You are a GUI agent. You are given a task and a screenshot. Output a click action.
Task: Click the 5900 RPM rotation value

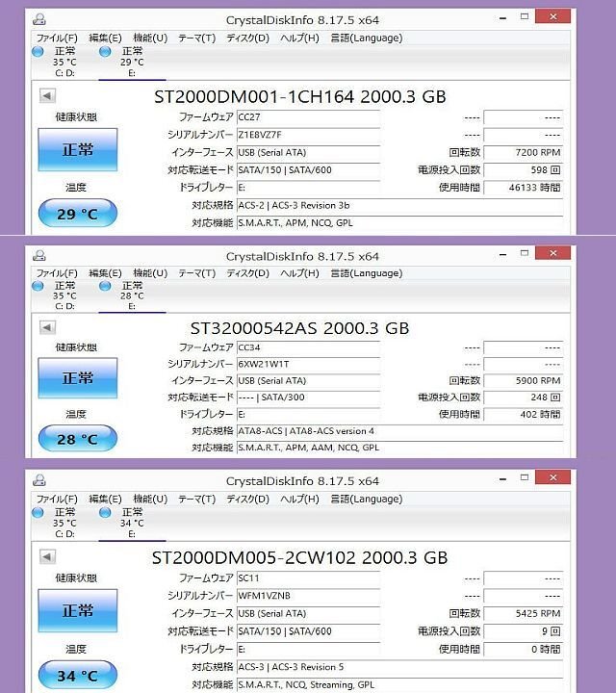[524, 380]
